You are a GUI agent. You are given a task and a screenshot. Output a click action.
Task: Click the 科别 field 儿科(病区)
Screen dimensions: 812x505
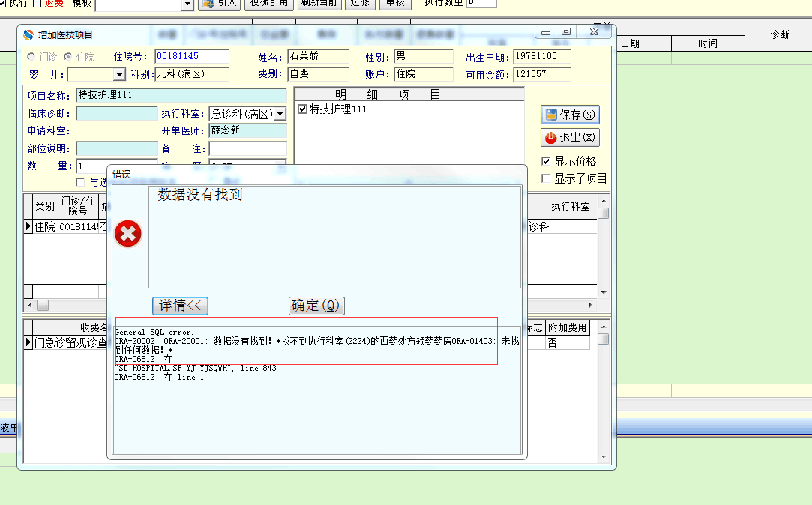coord(192,74)
